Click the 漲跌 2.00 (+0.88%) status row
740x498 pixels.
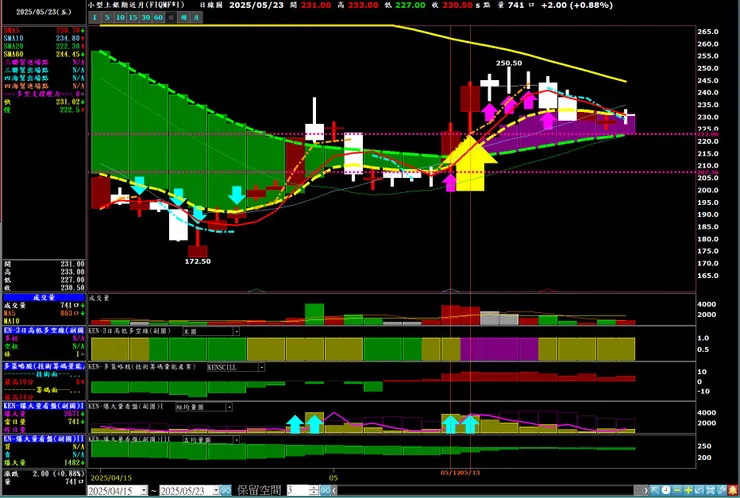44,473
